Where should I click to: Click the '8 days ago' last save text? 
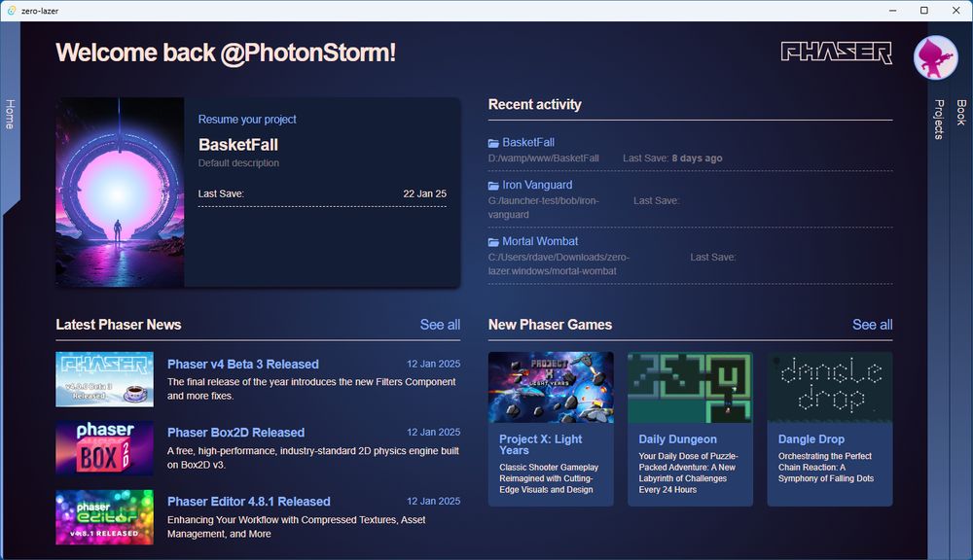697,158
